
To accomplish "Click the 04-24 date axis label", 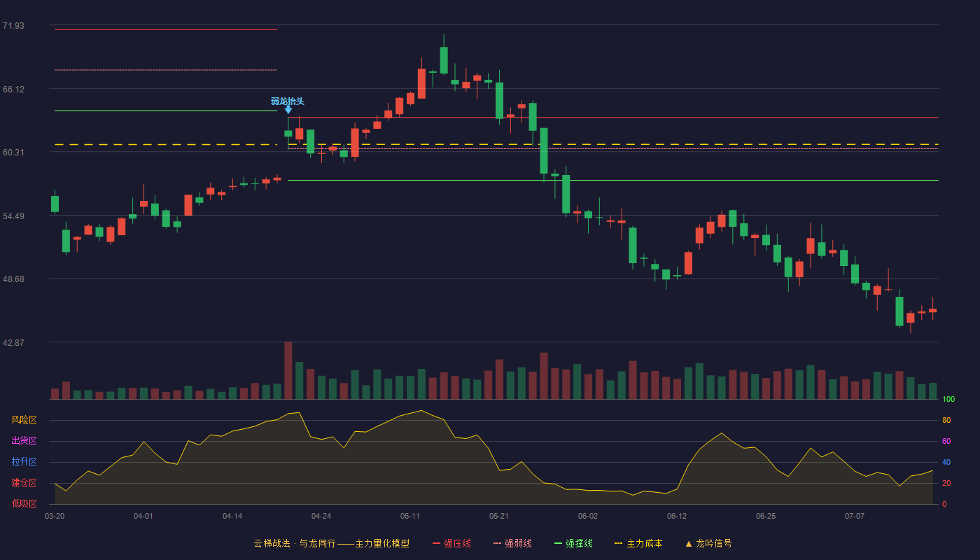I will pyautogui.click(x=321, y=516).
